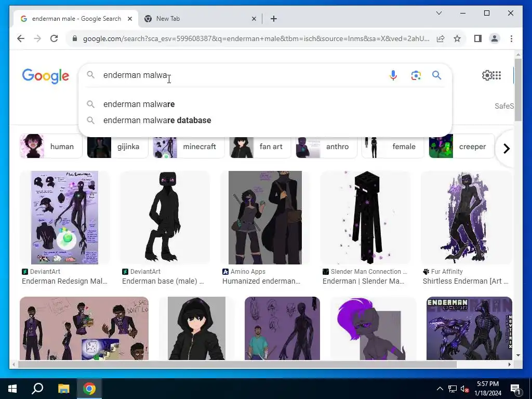Open Shirtless Enderman Fur Affinity image
The height and width of the screenshot is (399, 532).
pyautogui.click(x=466, y=218)
